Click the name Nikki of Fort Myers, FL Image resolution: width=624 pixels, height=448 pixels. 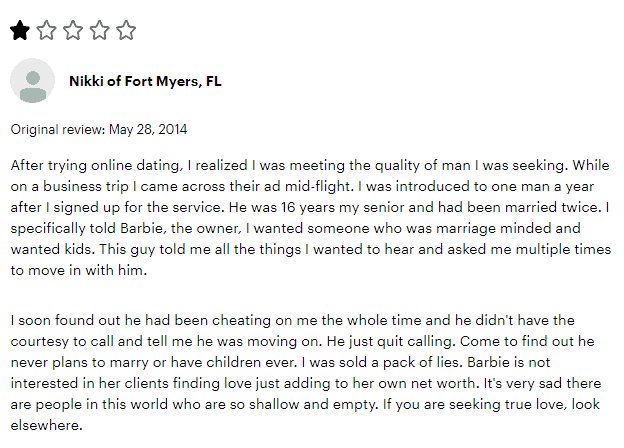[x=145, y=81]
